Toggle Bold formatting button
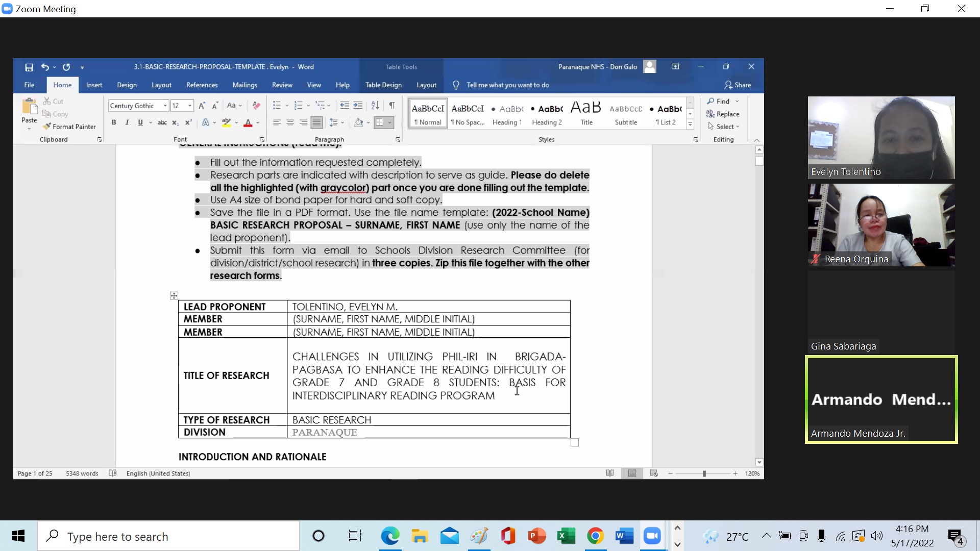Image resolution: width=980 pixels, height=551 pixels. point(114,122)
